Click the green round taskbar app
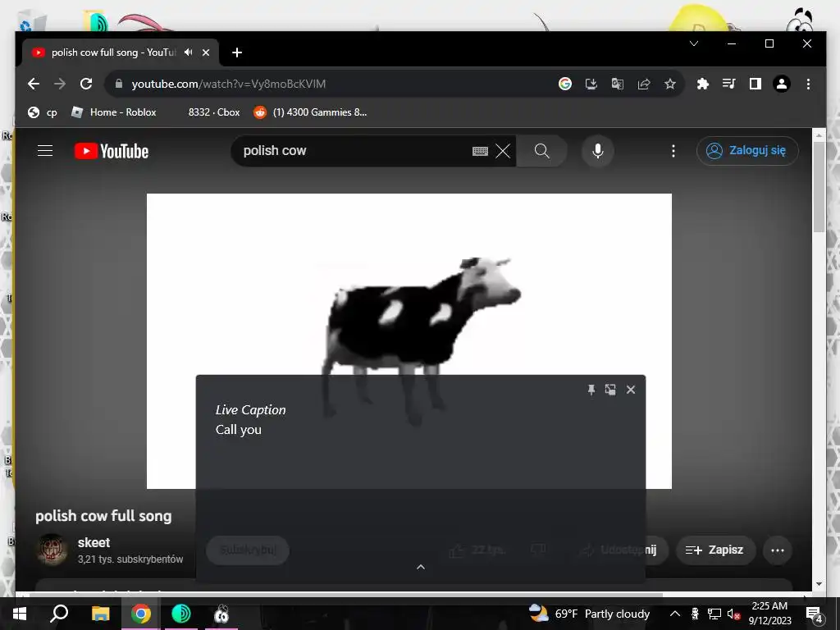The image size is (840, 630). click(x=181, y=614)
